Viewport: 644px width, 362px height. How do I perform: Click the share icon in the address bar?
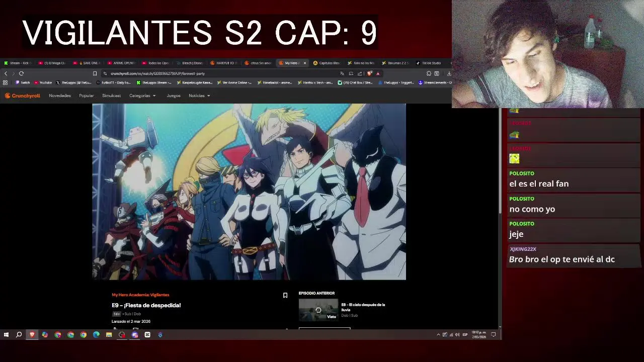point(360,73)
